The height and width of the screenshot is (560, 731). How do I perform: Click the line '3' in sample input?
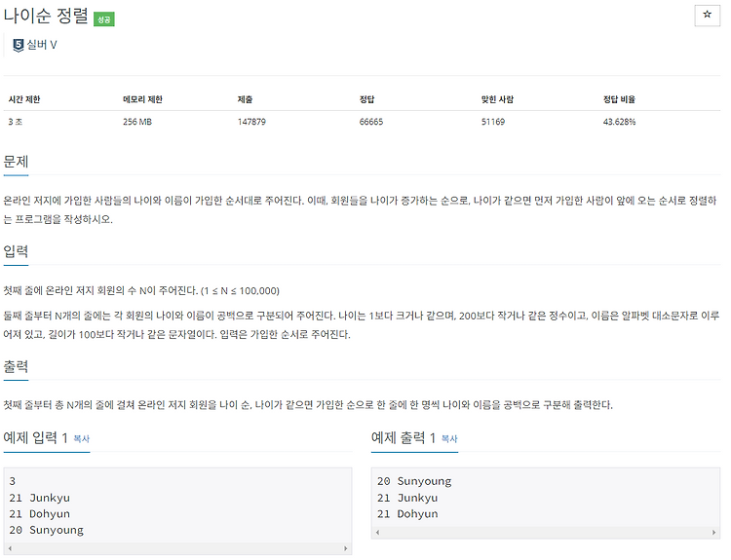point(13,481)
